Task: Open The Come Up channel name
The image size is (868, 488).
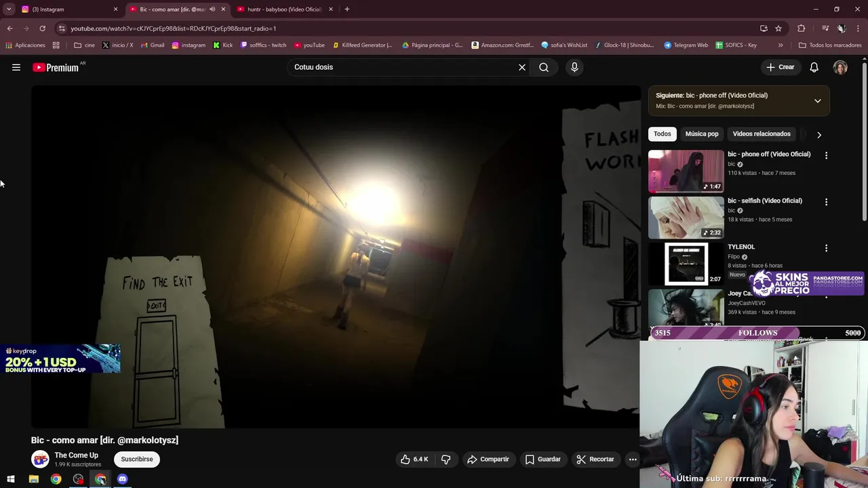Action: click(76, 455)
